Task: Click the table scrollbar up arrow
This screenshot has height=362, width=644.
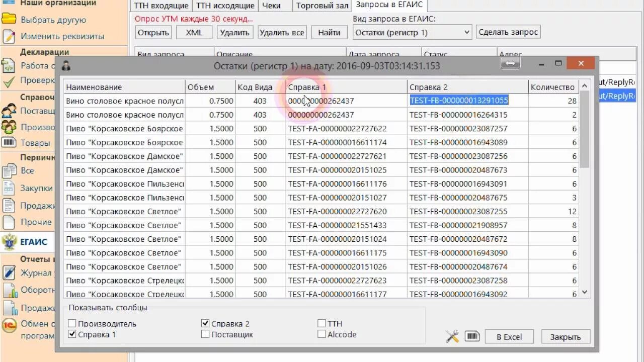Action: pos(584,86)
